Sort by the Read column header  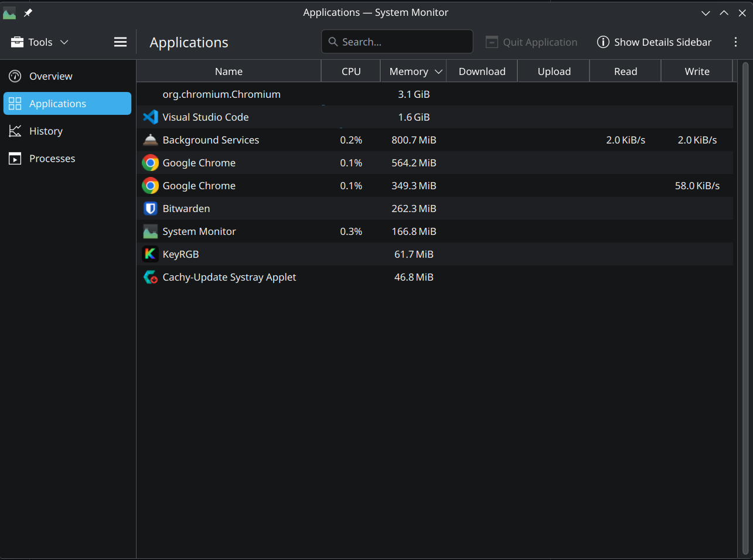pos(625,71)
